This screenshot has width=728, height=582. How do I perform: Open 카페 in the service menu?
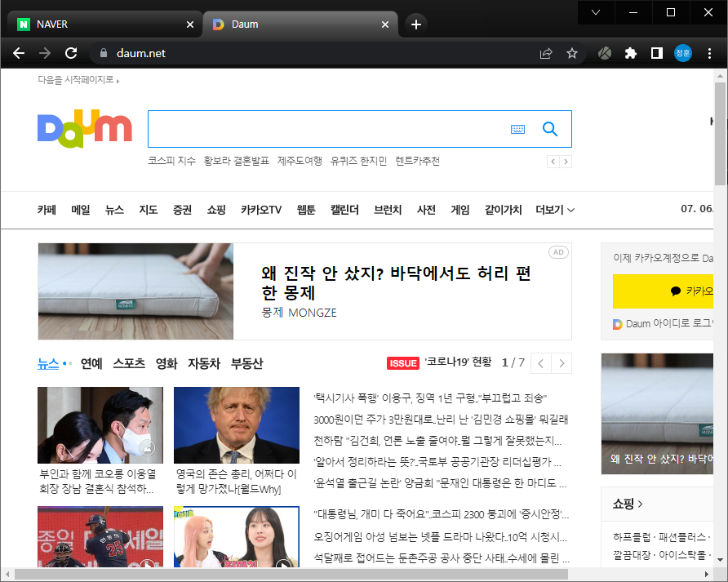click(47, 210)
